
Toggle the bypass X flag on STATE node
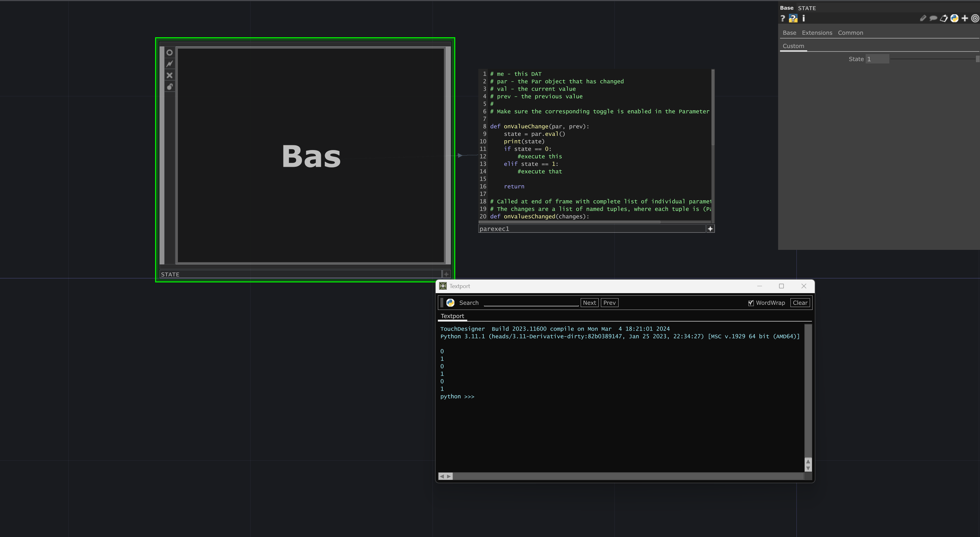point(170,75)
